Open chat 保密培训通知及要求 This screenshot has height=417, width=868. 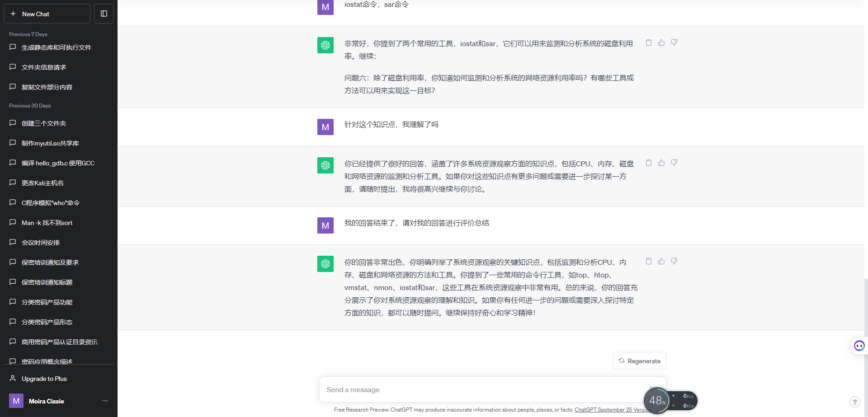pyautogui.click(x=59, y=262)
